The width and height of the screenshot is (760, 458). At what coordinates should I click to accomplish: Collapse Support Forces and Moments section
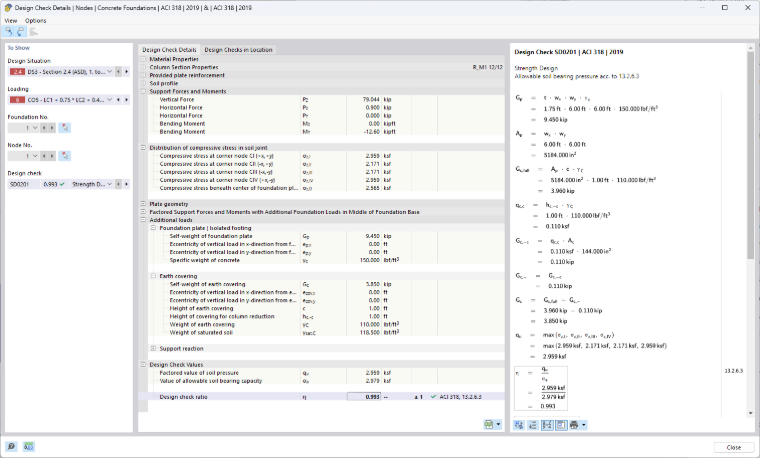(143, 91)
